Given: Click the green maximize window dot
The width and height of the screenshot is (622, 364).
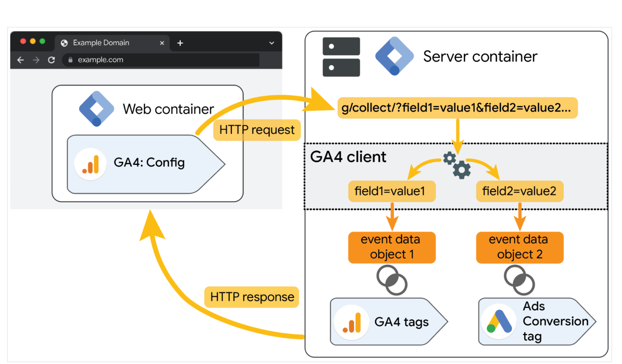Looking at the screenshot, I should (x=42, y=41).
